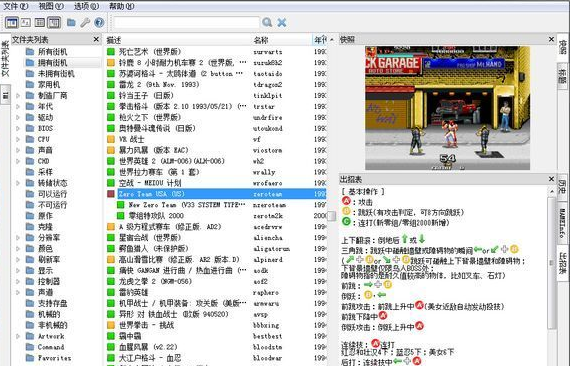The image size is (570, 366).
Task: Select the game 血腥风暴 (v2.22)
Action: point(148,347)
